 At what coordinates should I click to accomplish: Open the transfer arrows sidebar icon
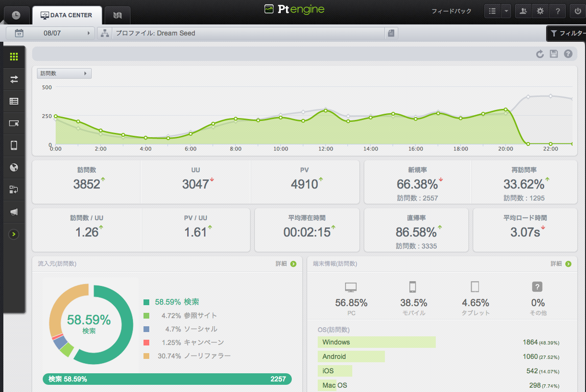point(14,79)
